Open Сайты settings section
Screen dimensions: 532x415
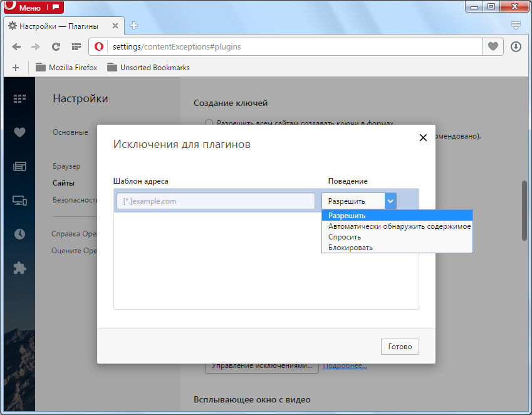pos(63,183)
